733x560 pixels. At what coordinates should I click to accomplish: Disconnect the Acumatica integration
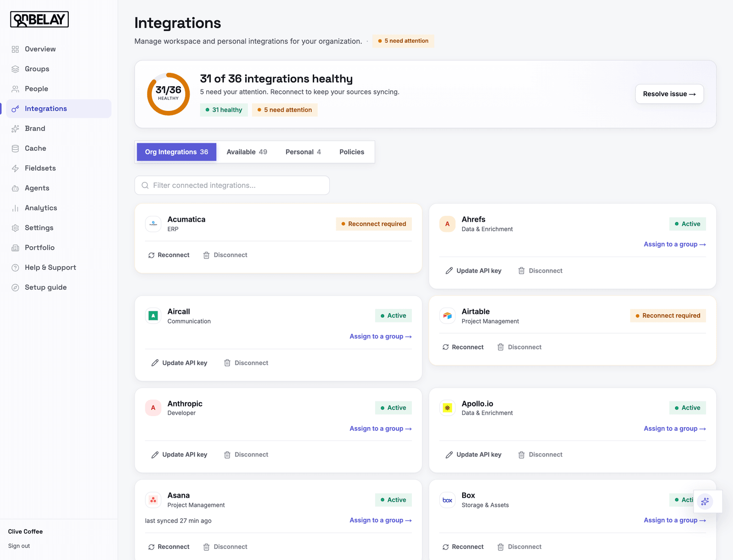[225, 255]
